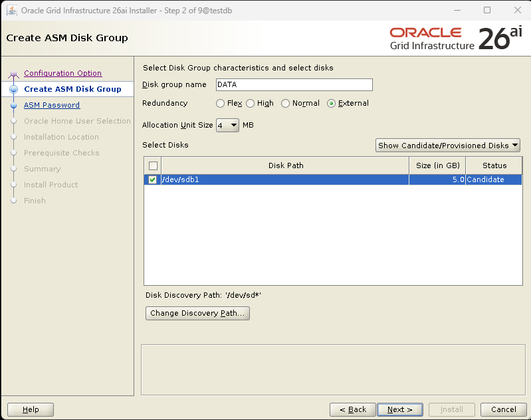Open the Help button
531x420 pixels.
click(31, 409)
